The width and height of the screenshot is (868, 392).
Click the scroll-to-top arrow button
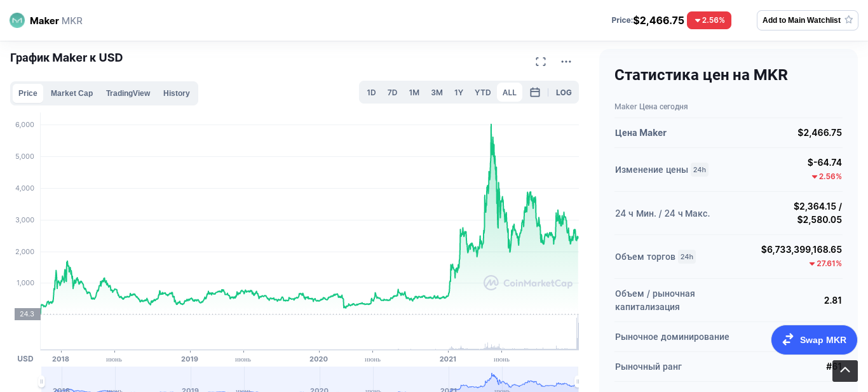[845, 371]
